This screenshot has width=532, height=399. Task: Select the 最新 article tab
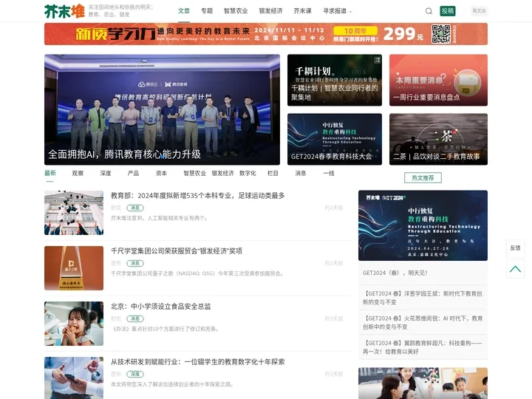coord(50,173)
